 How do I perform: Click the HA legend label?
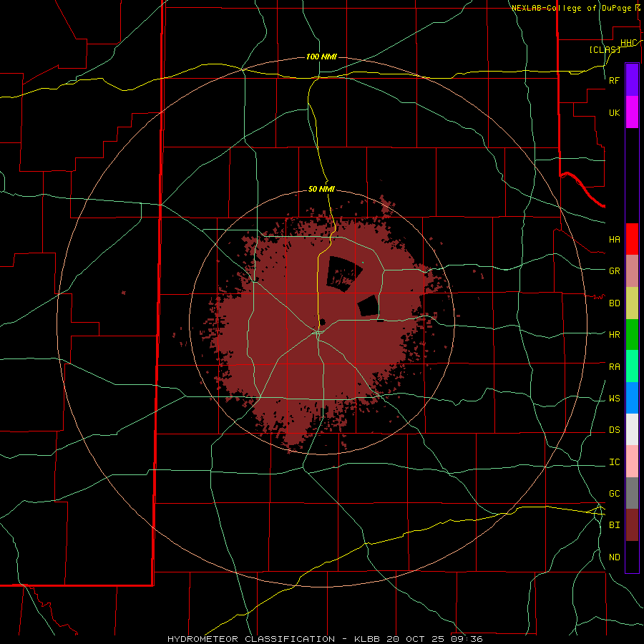[614, 239]
